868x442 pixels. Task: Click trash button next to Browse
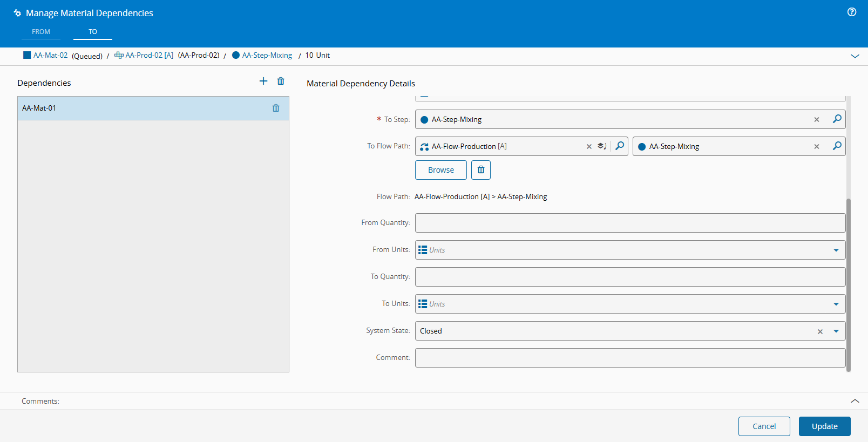[480, 170]
